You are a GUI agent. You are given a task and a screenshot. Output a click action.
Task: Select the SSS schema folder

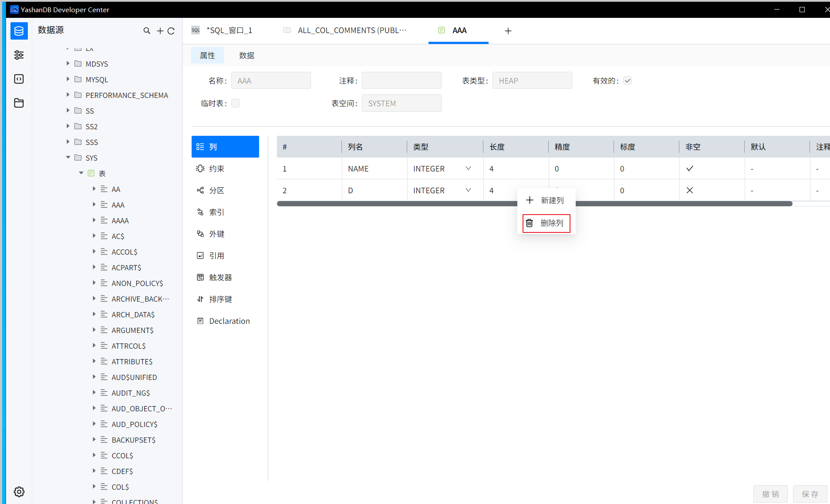point(91,142)
